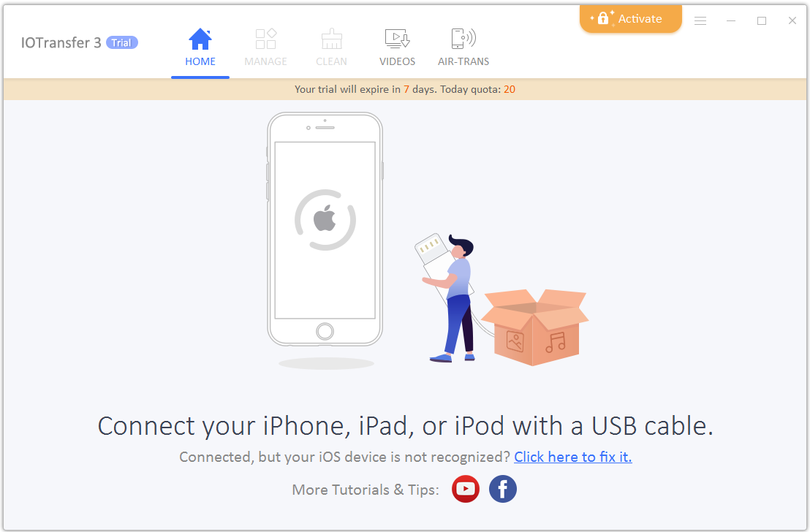Open the hamburger options menu
The height and width of the screenshot is (532, 810).
tap(700, 20)
